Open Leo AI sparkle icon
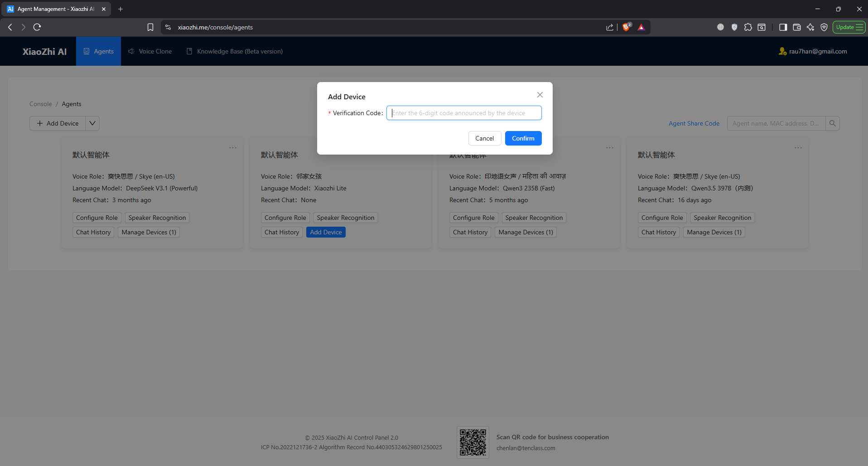This screenshot has height=466, width=868. [x=810, y=27]
